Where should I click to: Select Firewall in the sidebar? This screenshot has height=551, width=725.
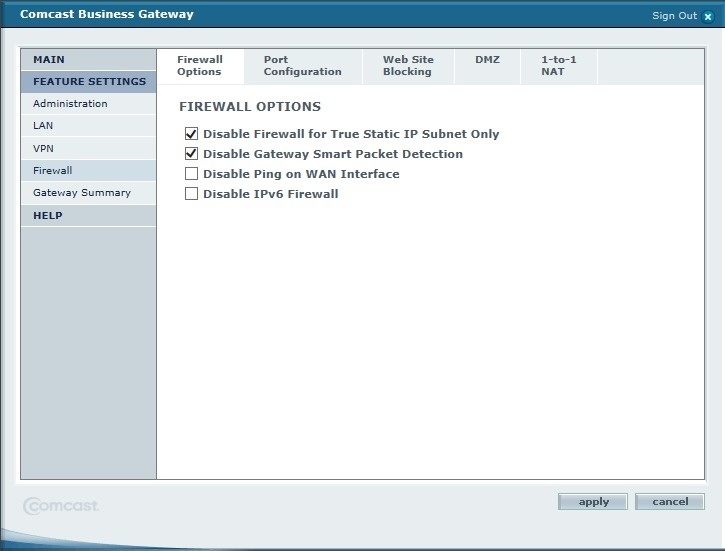88,171
